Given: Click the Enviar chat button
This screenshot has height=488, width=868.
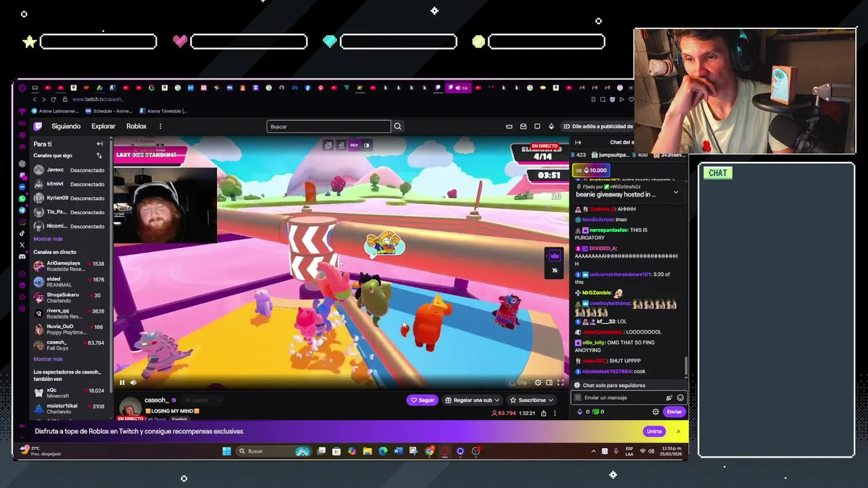Looking at the screenshot, I should coord(674,411).
